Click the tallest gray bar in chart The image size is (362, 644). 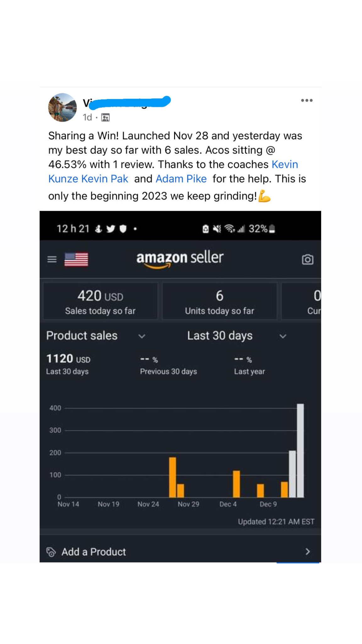[x=300, y=450]
